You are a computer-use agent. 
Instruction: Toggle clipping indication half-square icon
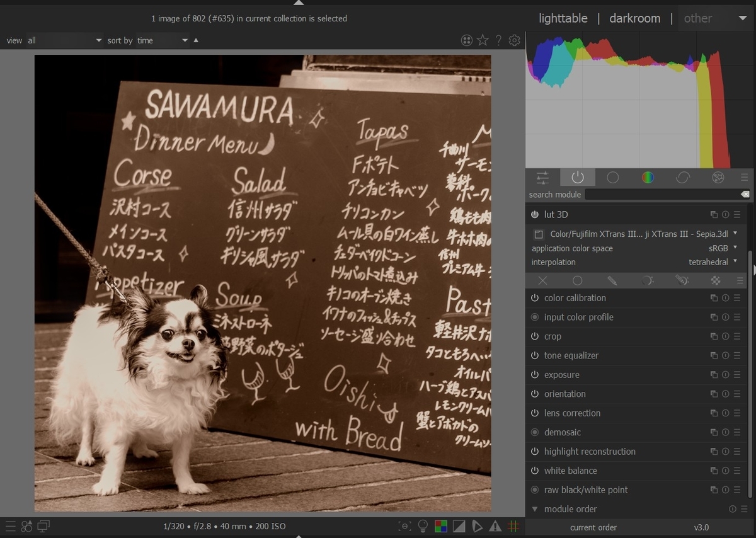point(459,526)
